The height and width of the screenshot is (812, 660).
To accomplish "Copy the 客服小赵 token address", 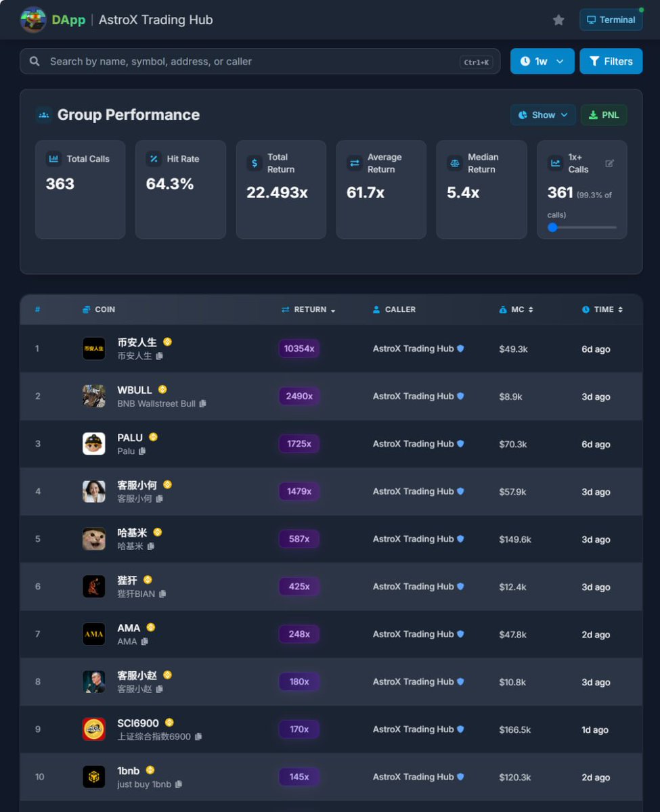I will pyautogui.click(x=160, y=689).
